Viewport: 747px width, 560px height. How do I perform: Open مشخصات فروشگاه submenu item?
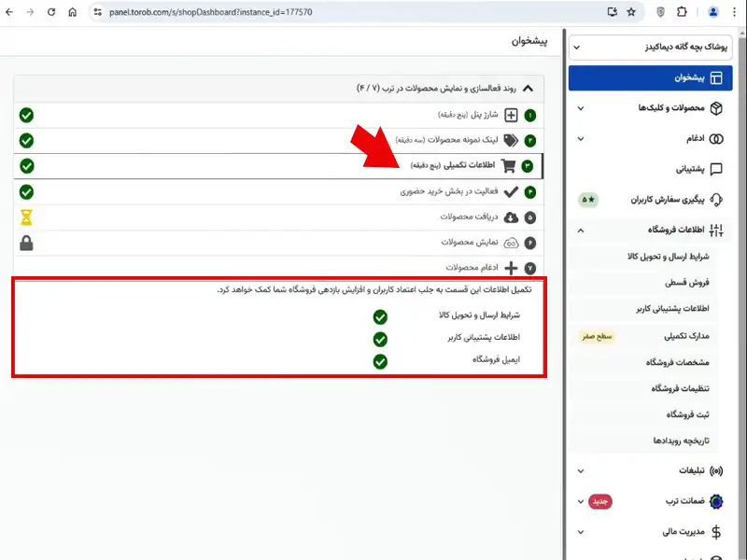coord(678,362)
